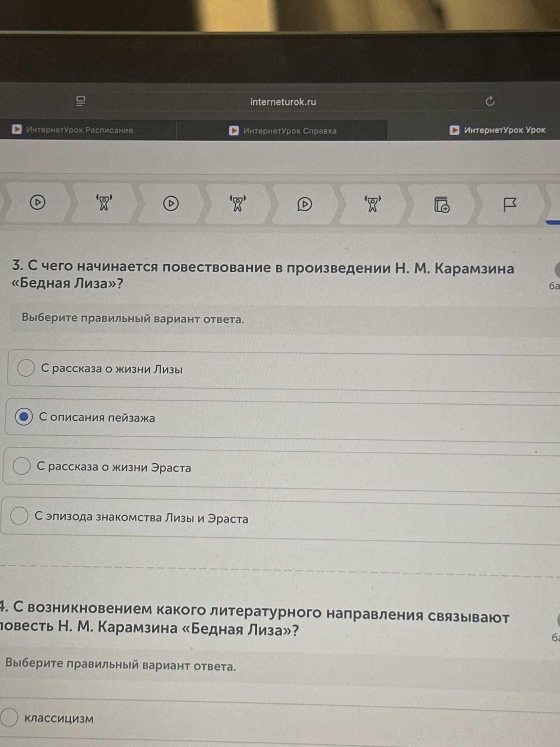Select answer С рассказа о жизни Лизы
This screenshot has height=747, width=560.
tap(284, 370)
